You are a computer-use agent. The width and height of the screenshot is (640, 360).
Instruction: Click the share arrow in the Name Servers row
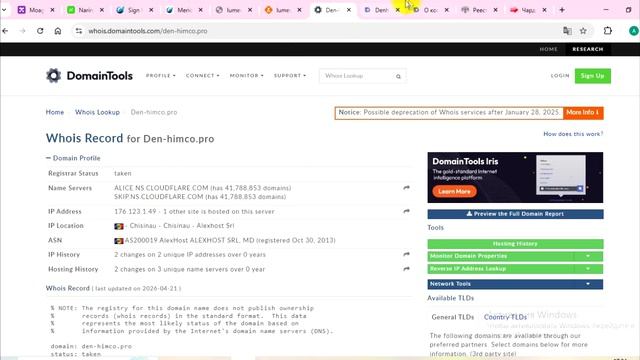(406, 188)
